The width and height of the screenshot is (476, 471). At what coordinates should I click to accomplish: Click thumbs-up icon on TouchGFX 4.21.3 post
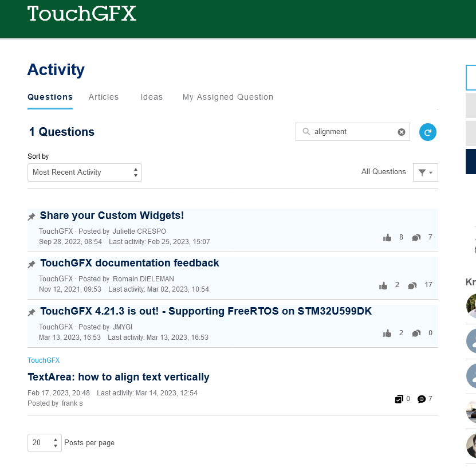click(387, 333)
